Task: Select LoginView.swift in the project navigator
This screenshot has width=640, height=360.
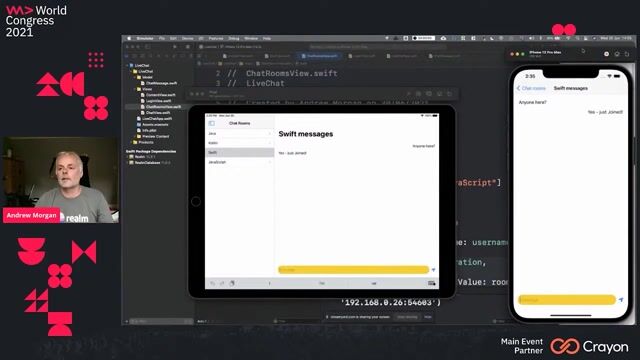Action: tap(156, 101)
